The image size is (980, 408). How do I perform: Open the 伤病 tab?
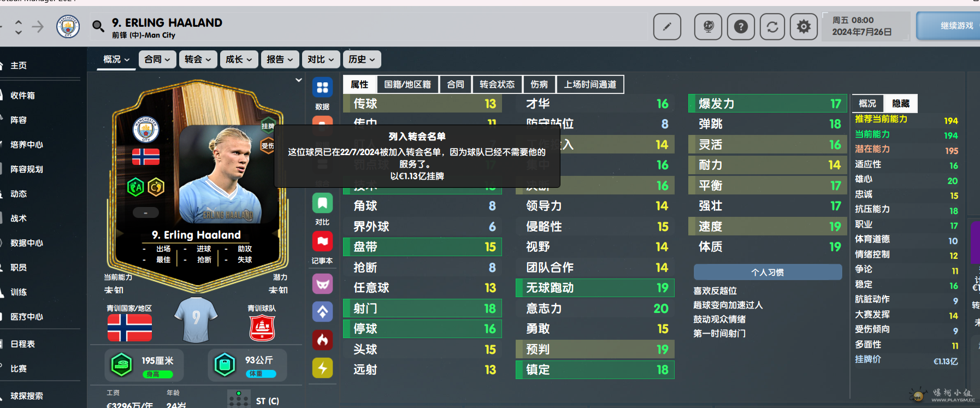click(x=539, y=84)
